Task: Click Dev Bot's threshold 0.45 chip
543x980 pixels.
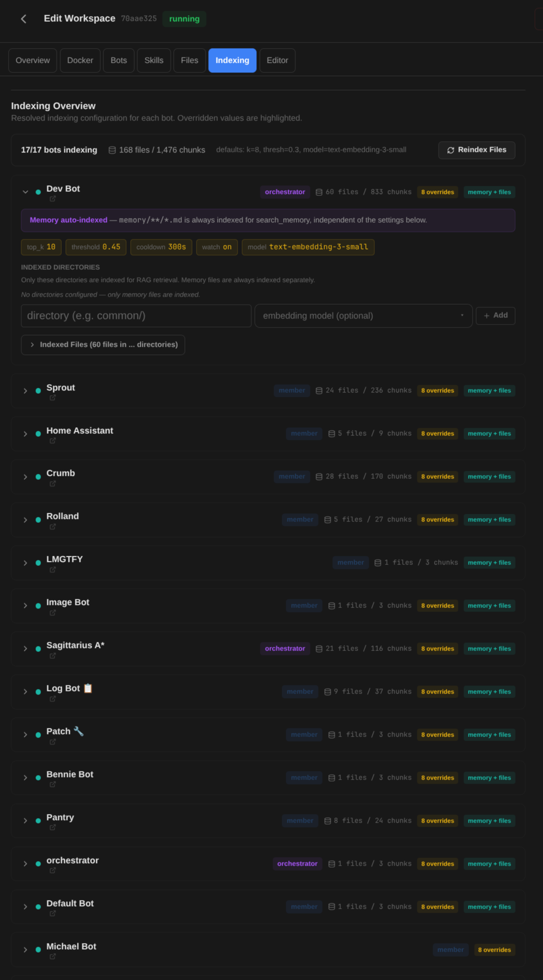Action: pyautogui.click(x=96, y=247)
